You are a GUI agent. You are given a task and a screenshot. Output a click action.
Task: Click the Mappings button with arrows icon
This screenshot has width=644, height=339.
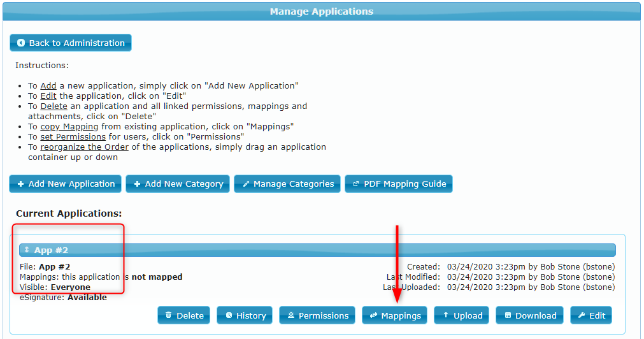point(395,315)
